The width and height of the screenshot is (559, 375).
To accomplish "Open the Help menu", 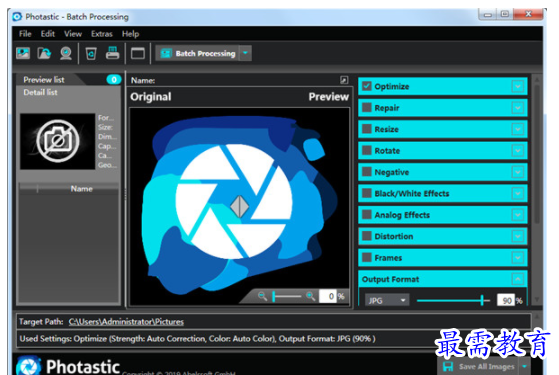I will click(x=130, y=34).
